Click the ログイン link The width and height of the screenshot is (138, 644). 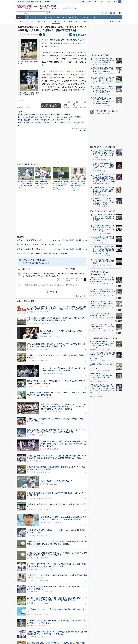[42, 8]
